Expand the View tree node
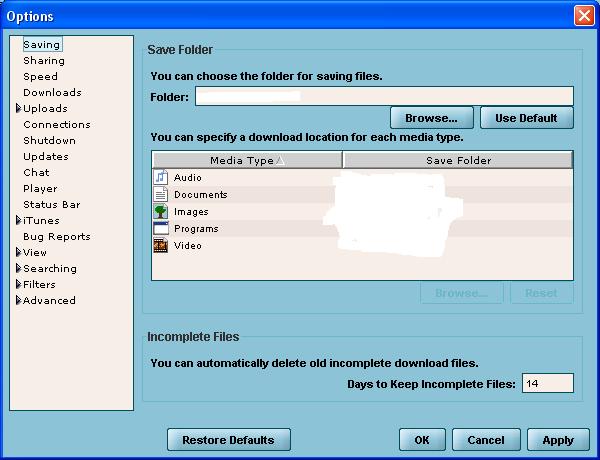 click(18, 252)
